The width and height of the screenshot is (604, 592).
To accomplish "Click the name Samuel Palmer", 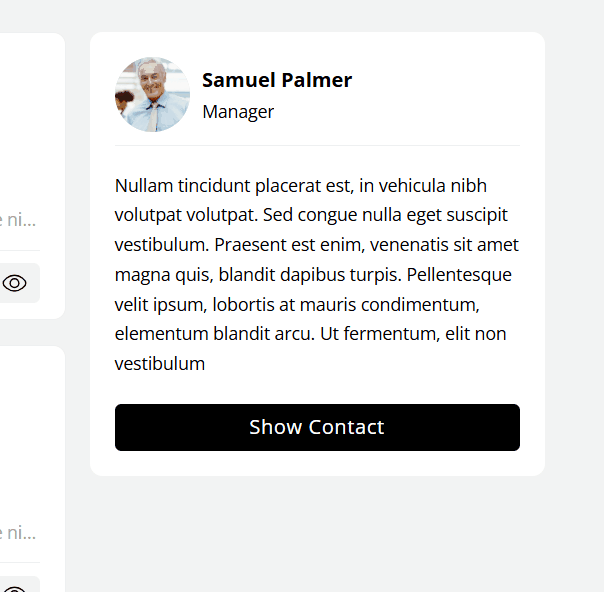I will click(277, 80).
